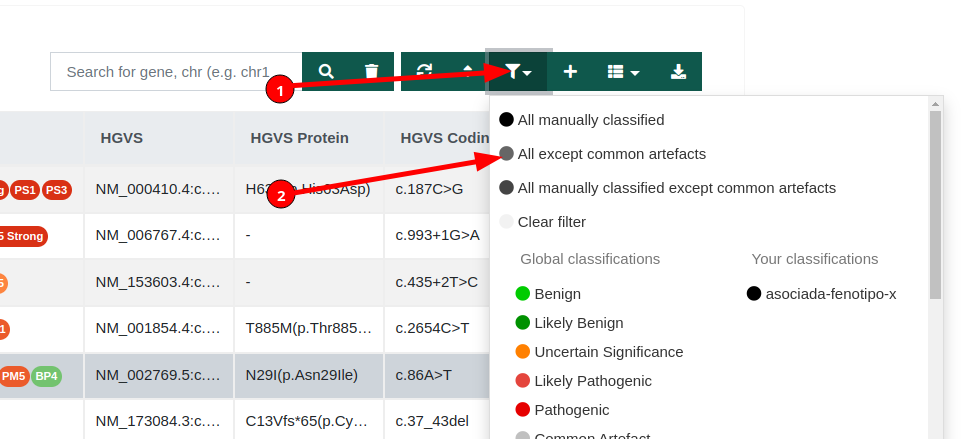Click the c.993+1G>A coding cell
Screen dimensions: 962x439
click(437, 235)
